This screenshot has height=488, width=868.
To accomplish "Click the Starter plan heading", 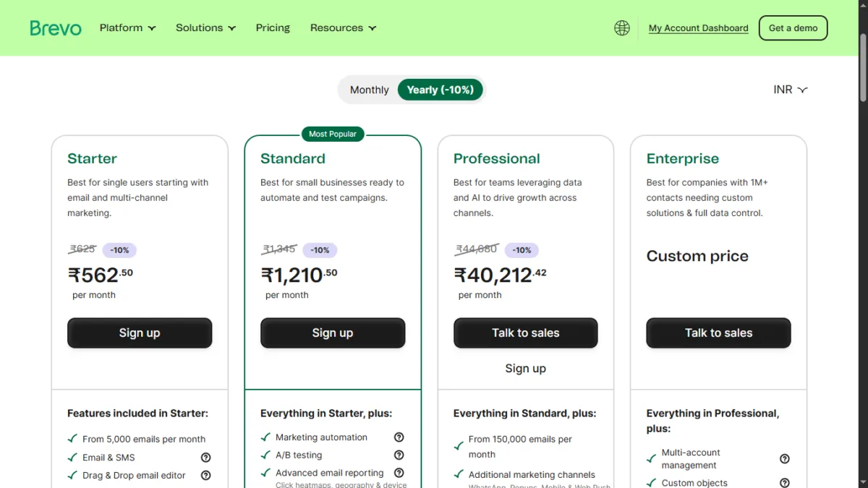I will [92, 158].
